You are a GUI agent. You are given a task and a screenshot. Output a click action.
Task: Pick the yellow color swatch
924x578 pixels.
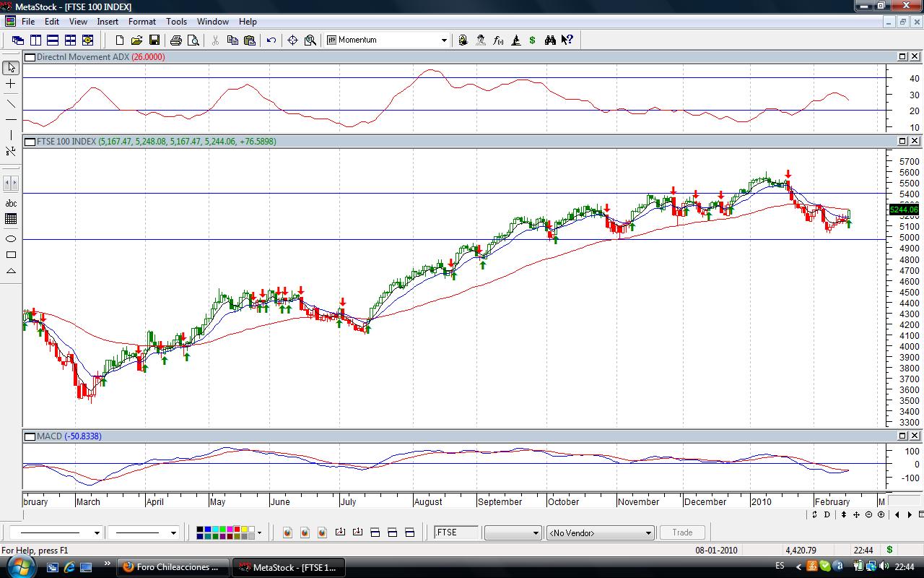point(244,530)
